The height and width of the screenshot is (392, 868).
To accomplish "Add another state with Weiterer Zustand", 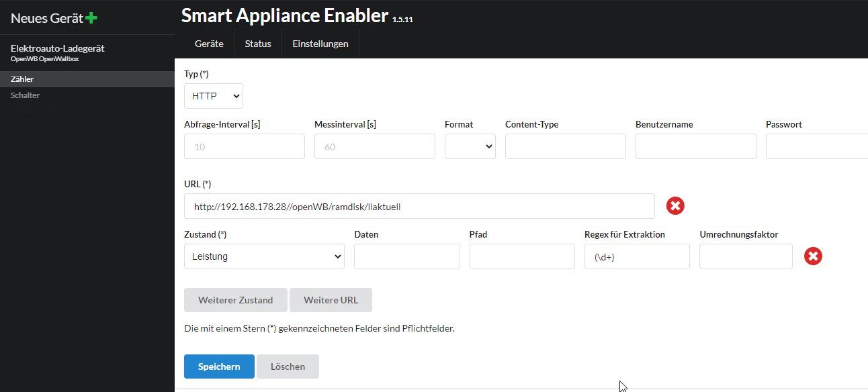I will [235, 300].
